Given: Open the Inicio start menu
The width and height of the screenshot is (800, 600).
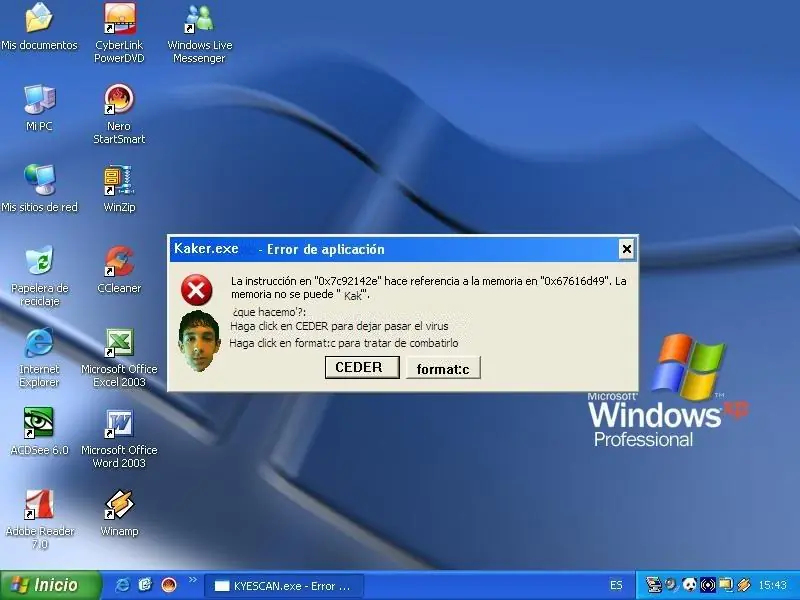Looking at the screenshot, I should click(x=50, y=585).
